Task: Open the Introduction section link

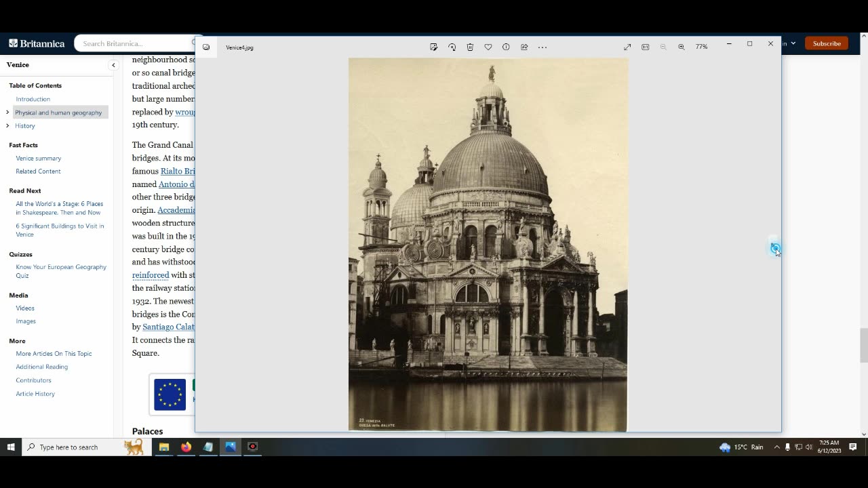Action: 33,99
